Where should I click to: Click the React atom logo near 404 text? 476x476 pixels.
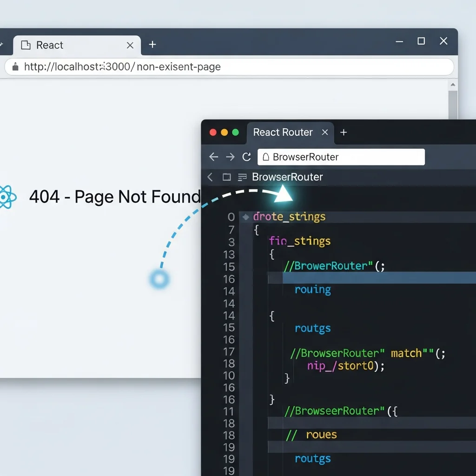tap(7, 197)
